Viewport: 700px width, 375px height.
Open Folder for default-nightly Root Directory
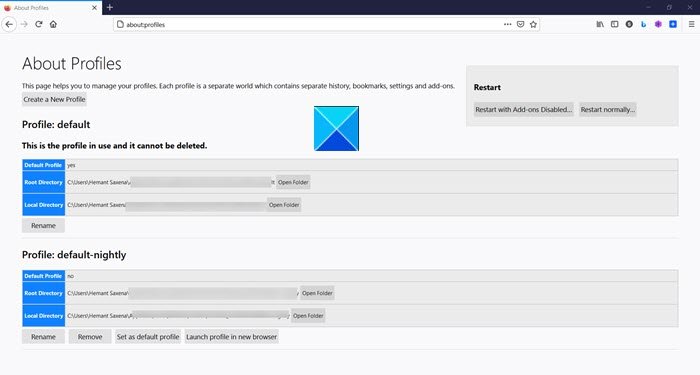tap(317, 293)
